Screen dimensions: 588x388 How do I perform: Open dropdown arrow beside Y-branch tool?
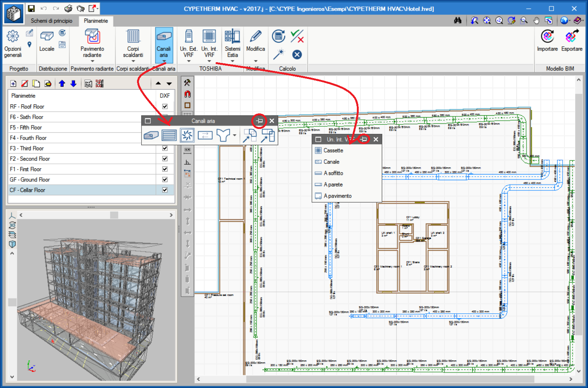tap(235, 135)
